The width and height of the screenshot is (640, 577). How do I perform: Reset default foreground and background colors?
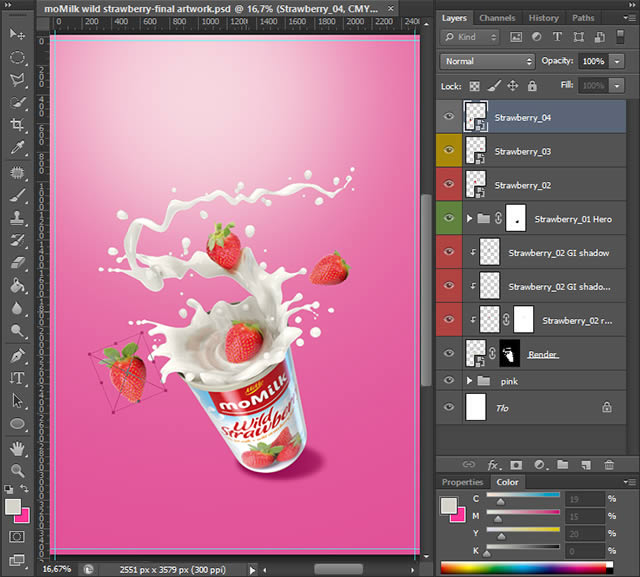9,489
